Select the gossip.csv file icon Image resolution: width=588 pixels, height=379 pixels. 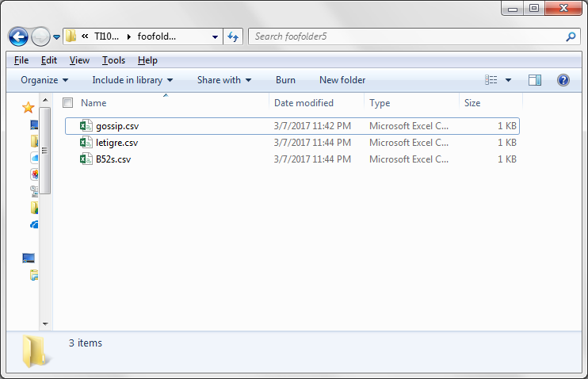click(x=86, y=126)
